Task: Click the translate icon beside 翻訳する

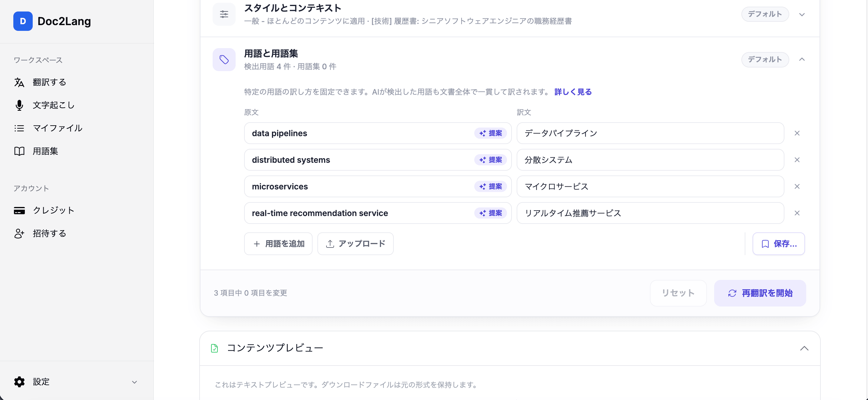Action: point(19,82)
